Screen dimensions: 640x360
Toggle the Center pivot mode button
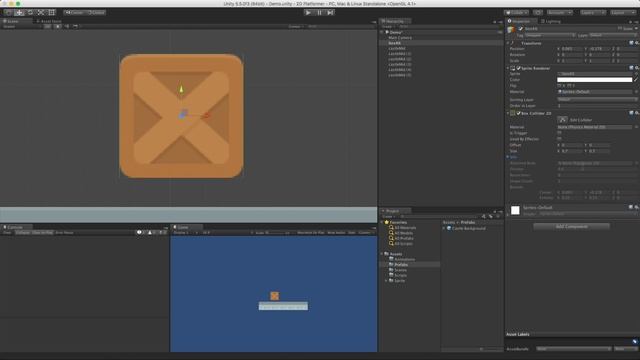(74, 13)
